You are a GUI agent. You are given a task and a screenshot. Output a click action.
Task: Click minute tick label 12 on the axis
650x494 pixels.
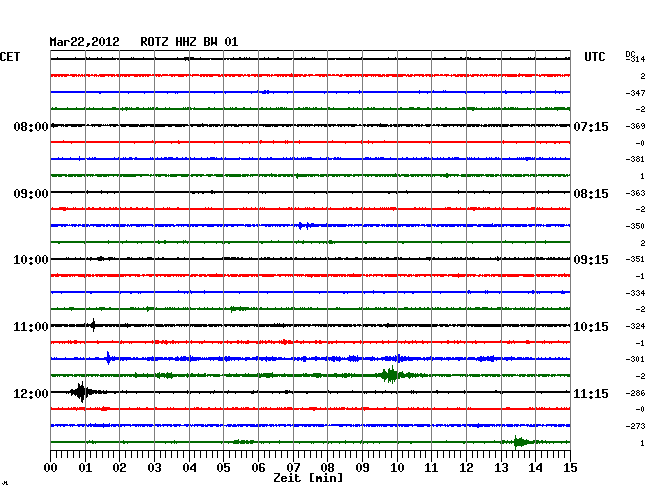[x=466, y=467]
